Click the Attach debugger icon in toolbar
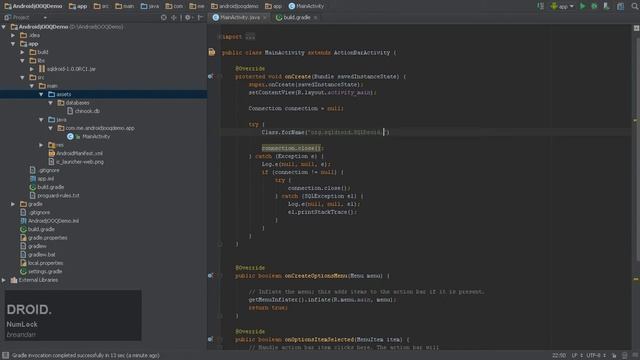 click(x=607, y=6)
